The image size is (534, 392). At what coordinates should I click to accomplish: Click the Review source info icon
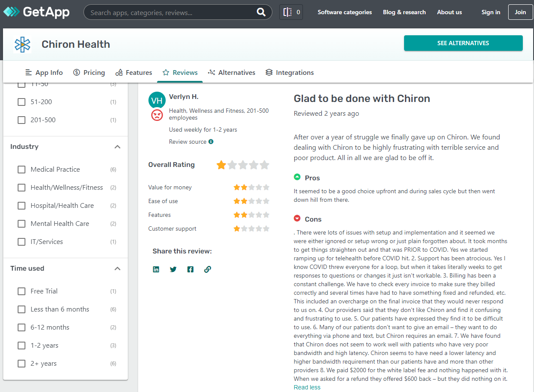click(x=211, y=142)
